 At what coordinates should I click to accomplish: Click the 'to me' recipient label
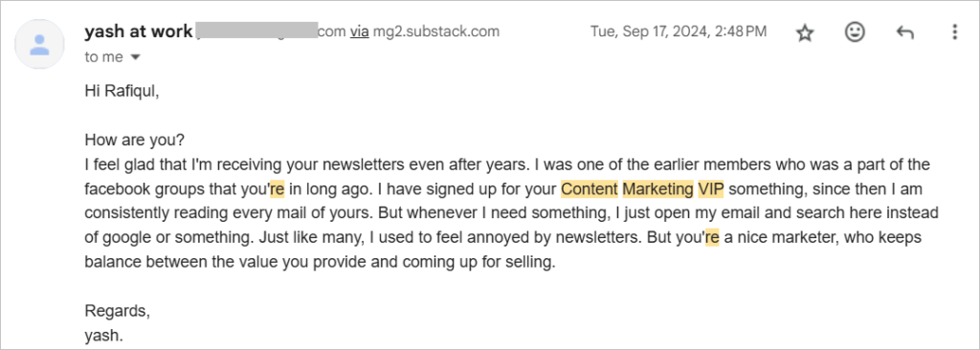pyautogui.click(x=103, y=57)
